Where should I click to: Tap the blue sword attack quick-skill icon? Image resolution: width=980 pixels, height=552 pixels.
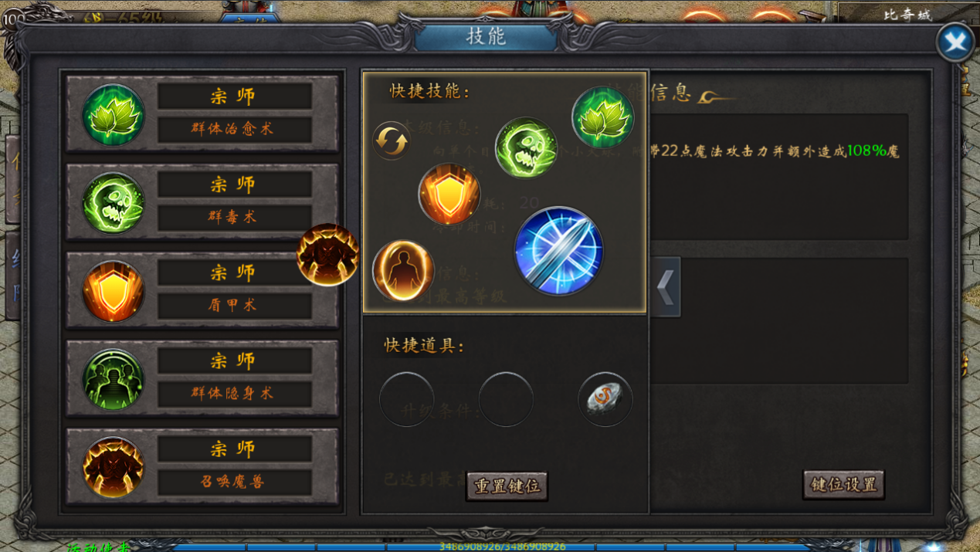[559, 251]
